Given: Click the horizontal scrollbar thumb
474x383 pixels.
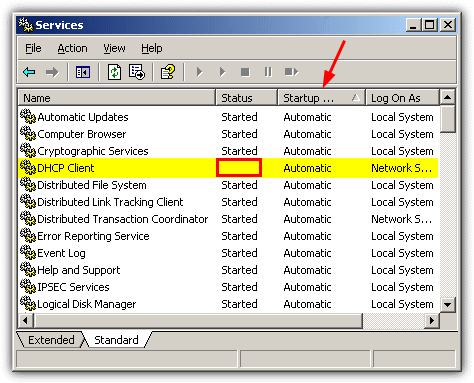Looking at the screenshot, I should pos(198,321).
